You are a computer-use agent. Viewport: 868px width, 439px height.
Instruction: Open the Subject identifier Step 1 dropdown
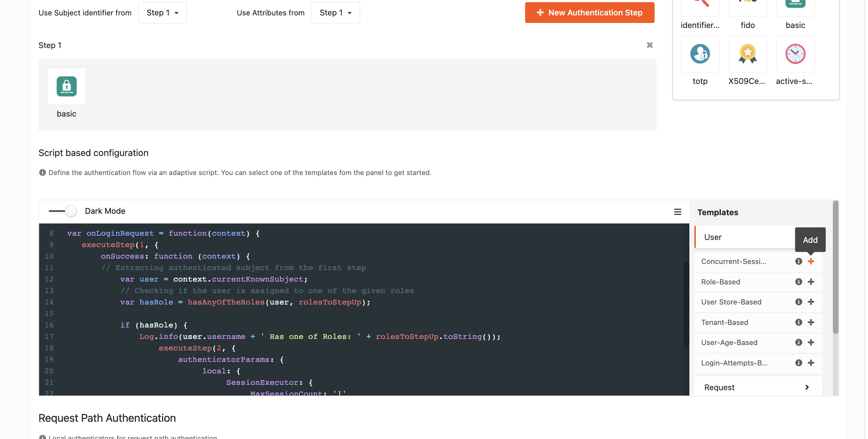pyautogui.click(x=162, y=13)
